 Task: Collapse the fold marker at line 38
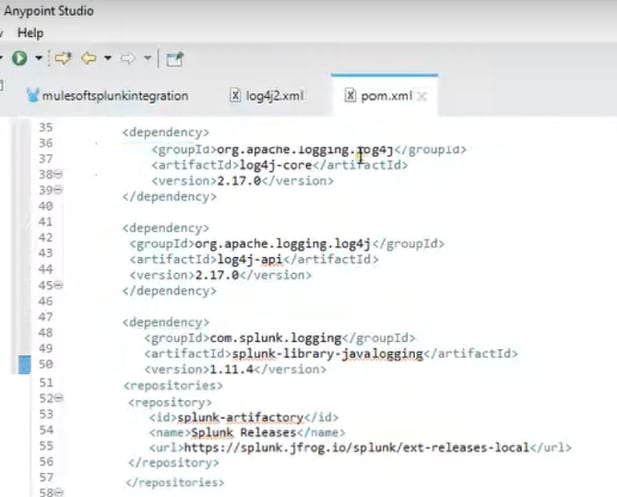click(x=58, y=174)
